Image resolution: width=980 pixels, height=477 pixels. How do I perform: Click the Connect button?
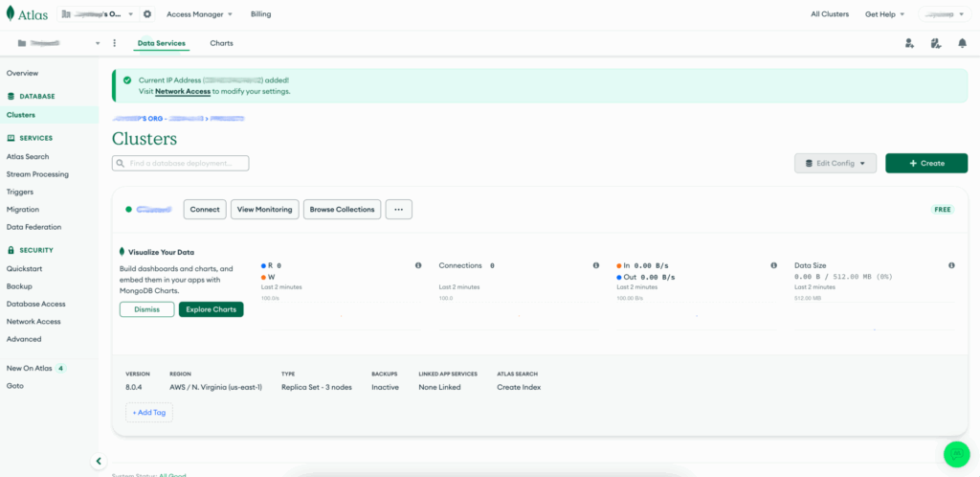point(205,210)
